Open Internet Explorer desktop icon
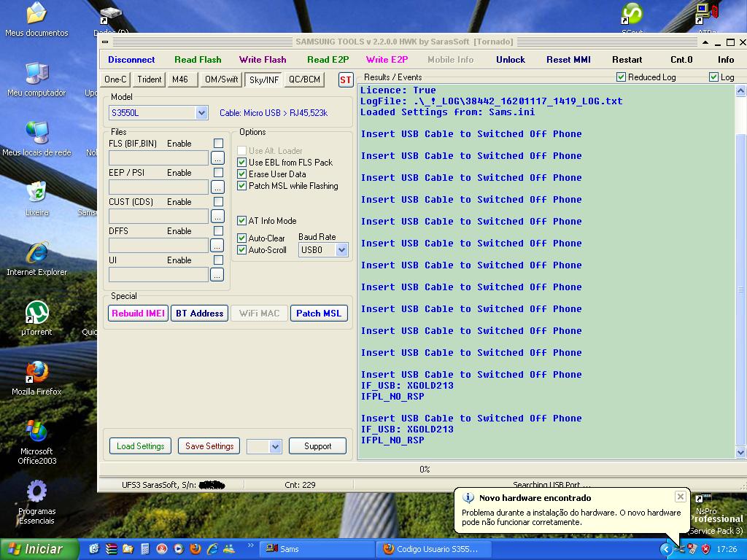This screenshot has height=560, width=747. (x=36, y=254)
